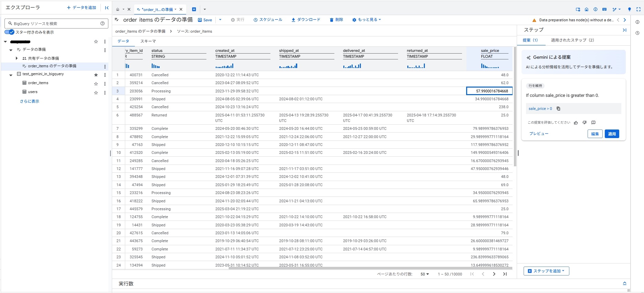Click the horizontal scrollbar under the table
This screenshot has width=644, height=293.
click(370, 268)
